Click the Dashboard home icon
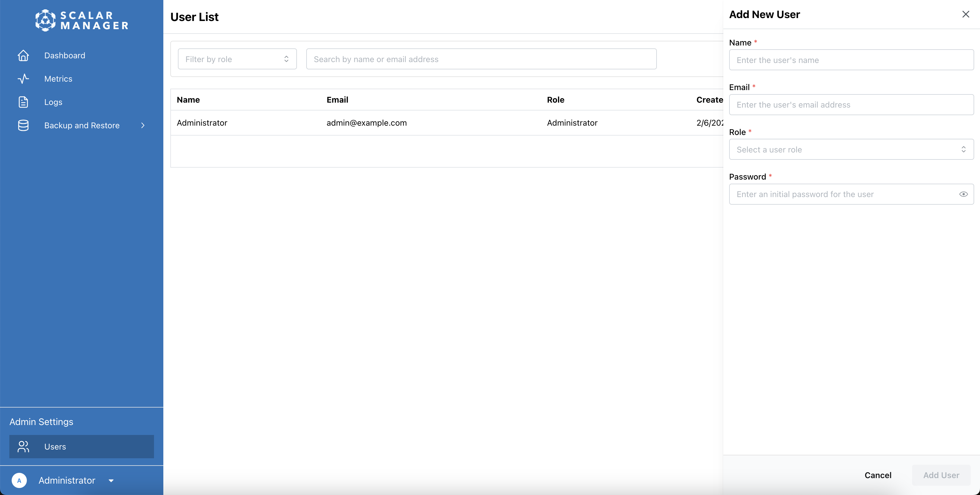This screenshot has height=495, width=980. 23,55
